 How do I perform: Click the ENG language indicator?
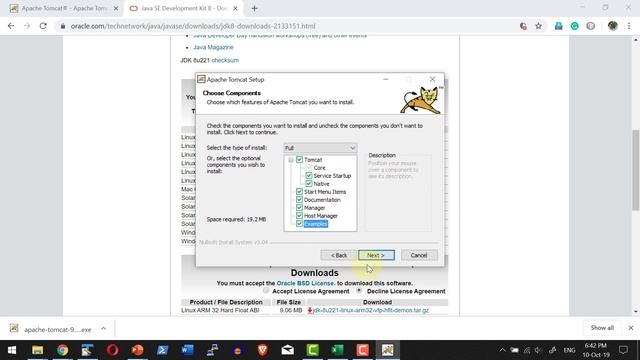click(x=569, y=350)
